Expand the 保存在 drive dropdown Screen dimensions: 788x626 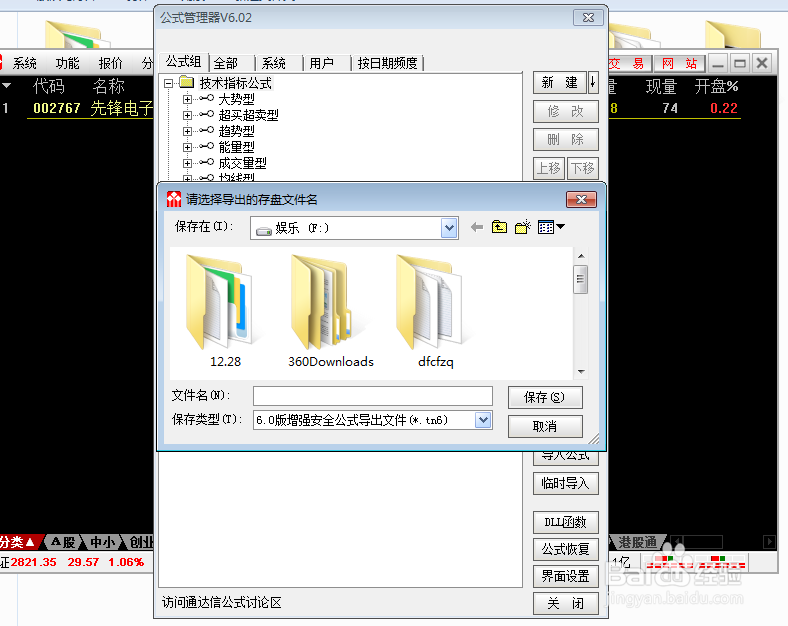449,228
